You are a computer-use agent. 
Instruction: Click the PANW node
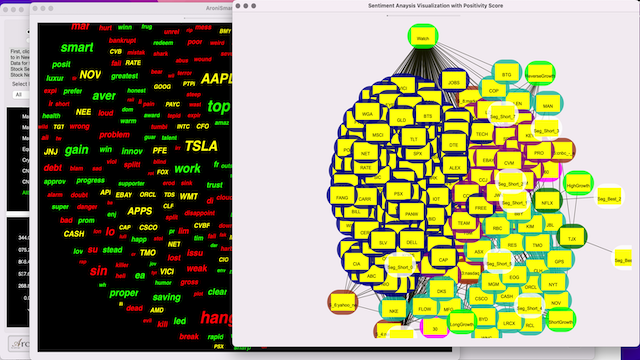click(411, 213)
